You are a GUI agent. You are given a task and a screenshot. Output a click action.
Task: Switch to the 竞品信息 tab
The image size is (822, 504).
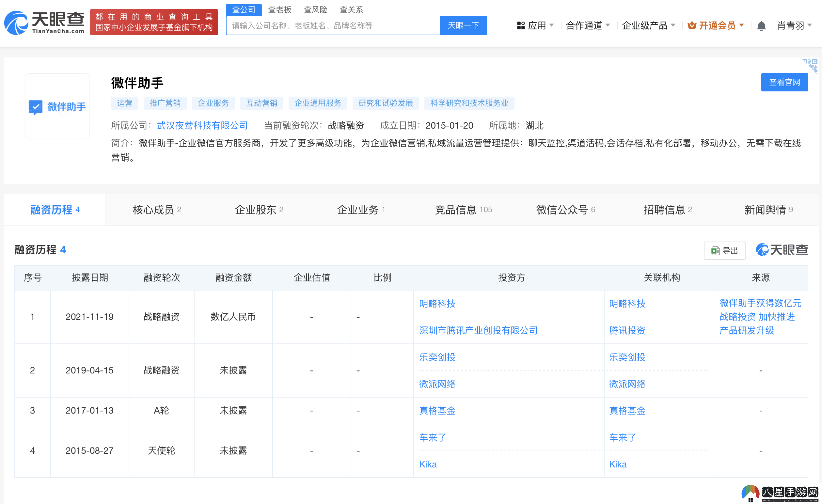(x=463, y=210)
